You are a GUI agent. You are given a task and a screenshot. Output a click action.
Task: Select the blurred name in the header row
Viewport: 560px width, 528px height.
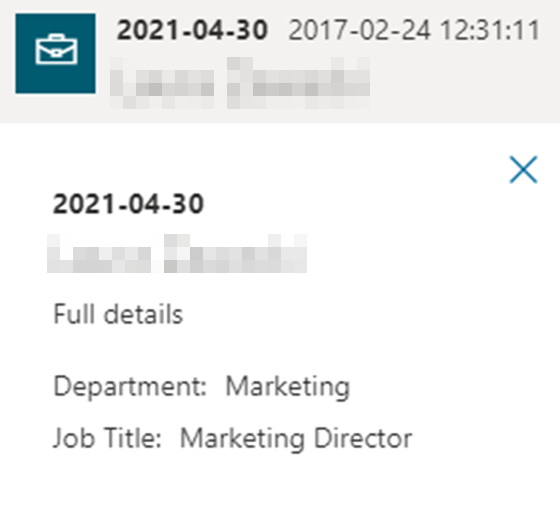(x=240, y=83)
